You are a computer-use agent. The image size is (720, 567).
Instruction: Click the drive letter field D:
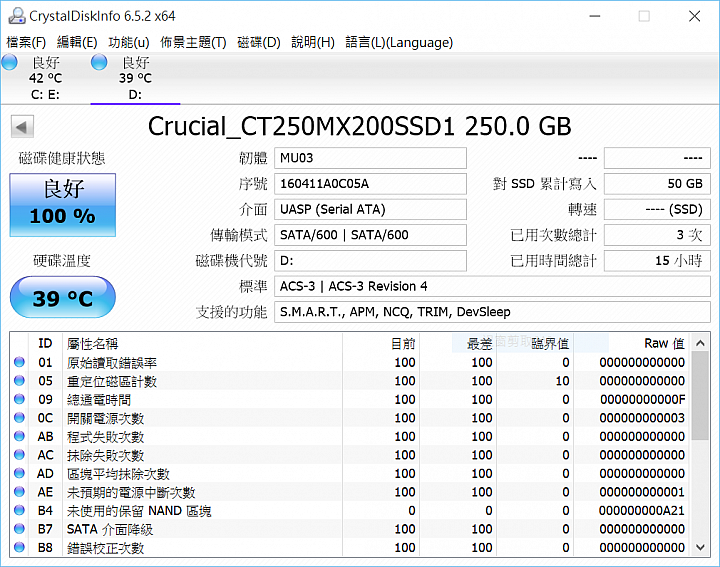370,261
